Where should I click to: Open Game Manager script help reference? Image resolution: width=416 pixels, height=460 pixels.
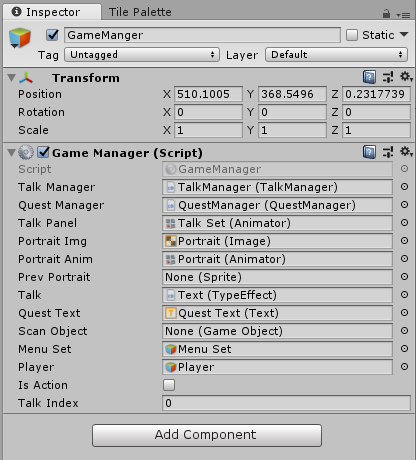click(x=369, y=152)
